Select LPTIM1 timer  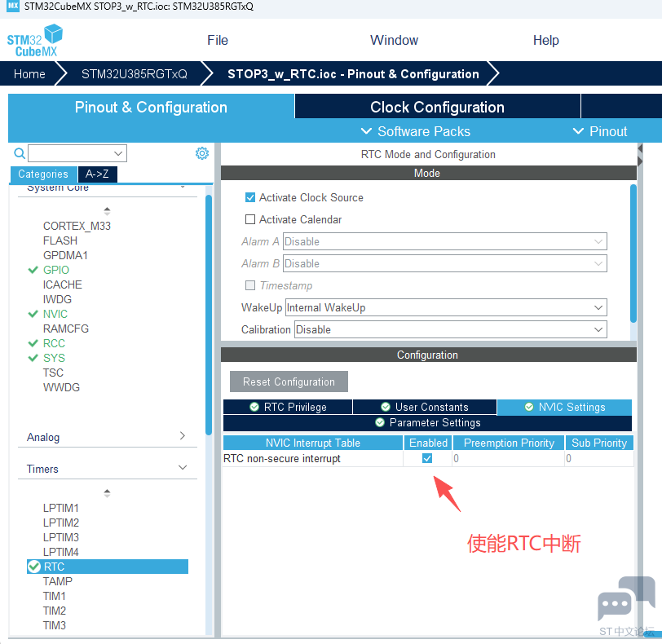click(61, 508)
